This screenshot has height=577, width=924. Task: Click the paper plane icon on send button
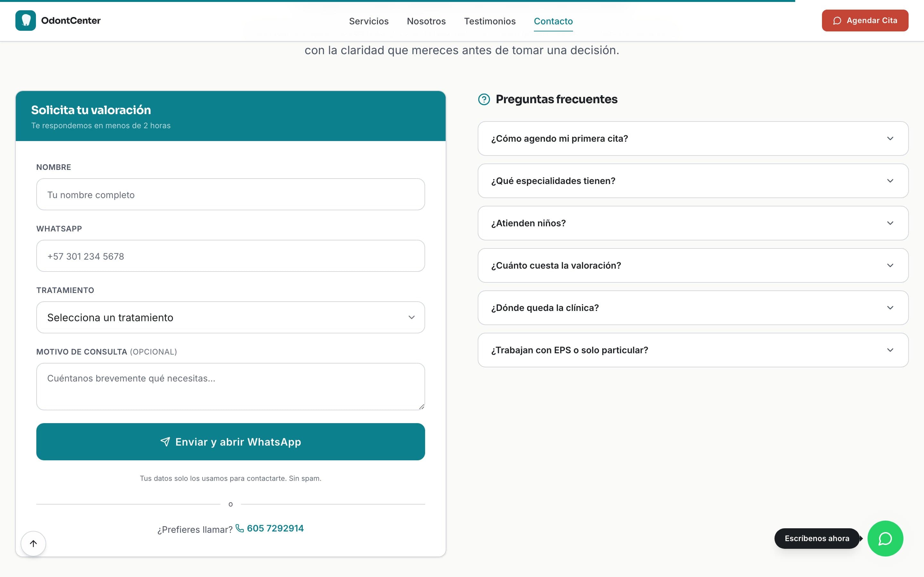[165, 441]
